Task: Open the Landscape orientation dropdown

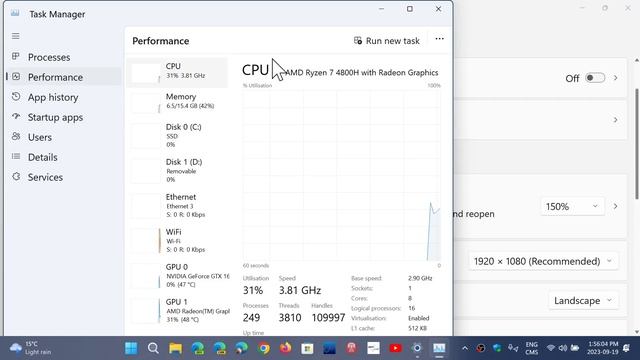Action: pos(583,301)
